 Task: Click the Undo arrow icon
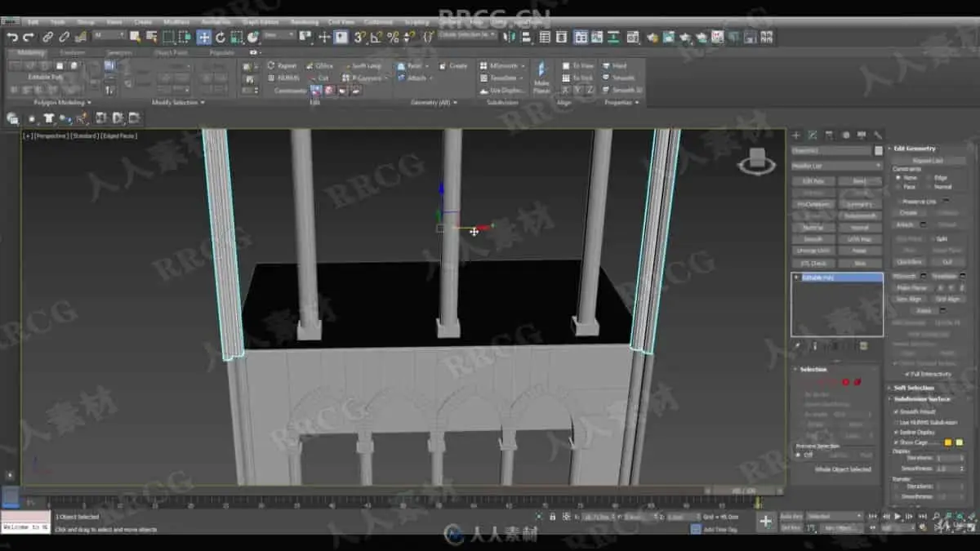pyautogui.click(x=11, y=37)
